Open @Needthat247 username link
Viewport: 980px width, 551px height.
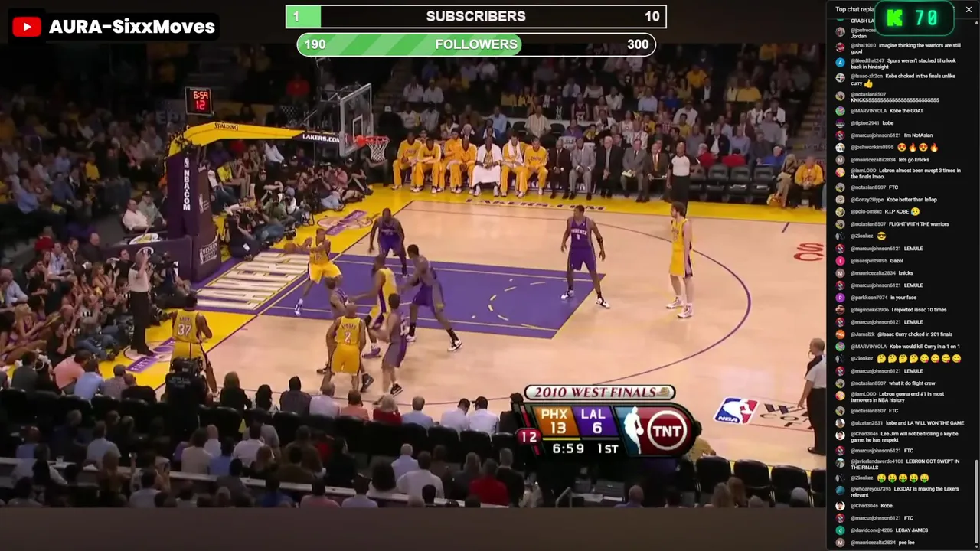[867, 60]
